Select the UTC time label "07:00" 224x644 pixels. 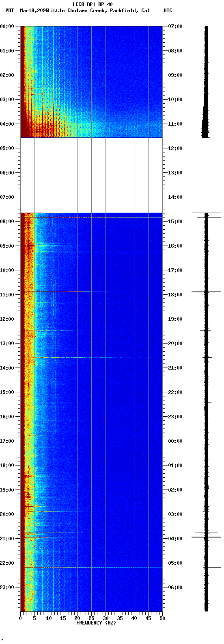click(x=175, y=26)
